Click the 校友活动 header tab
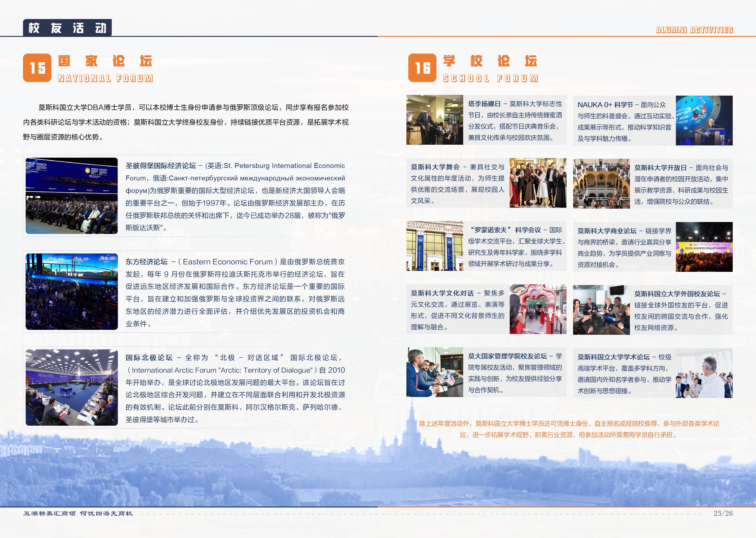This screenshot has width=756, height=538. pyautogui.click(x=67, y=28)
